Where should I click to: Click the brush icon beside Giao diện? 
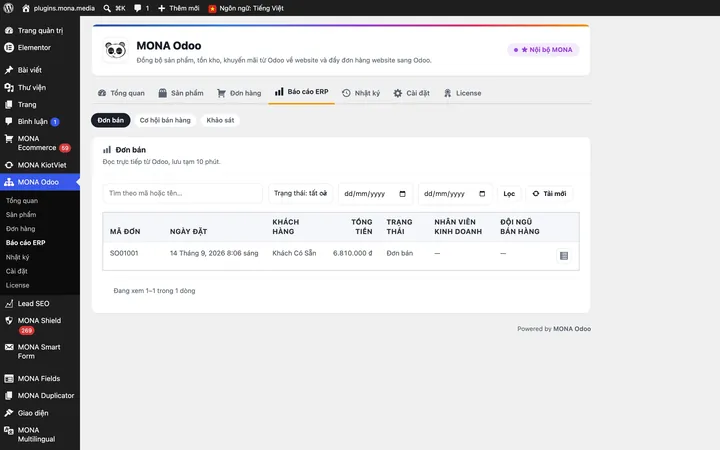tap(9, 413)
